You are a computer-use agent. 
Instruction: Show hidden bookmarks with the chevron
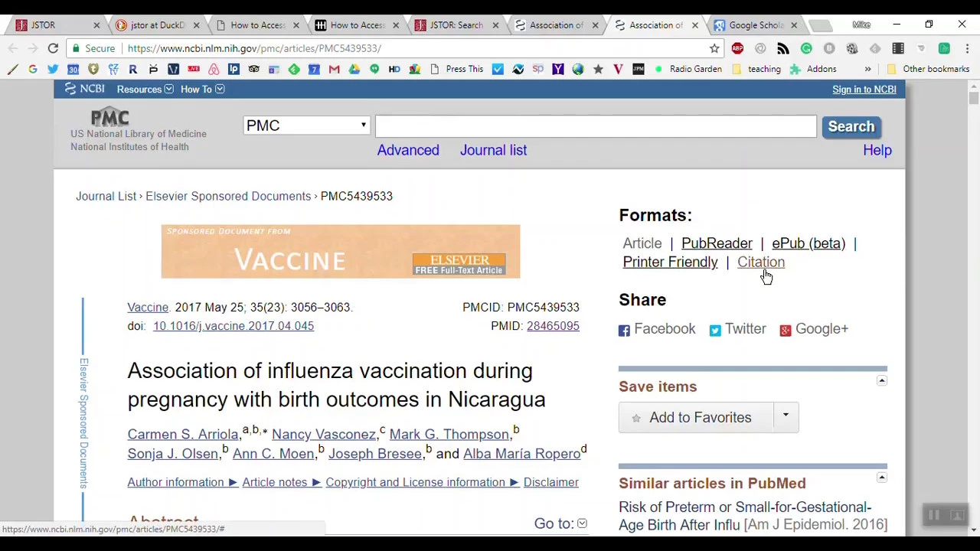tap(867, 69)
